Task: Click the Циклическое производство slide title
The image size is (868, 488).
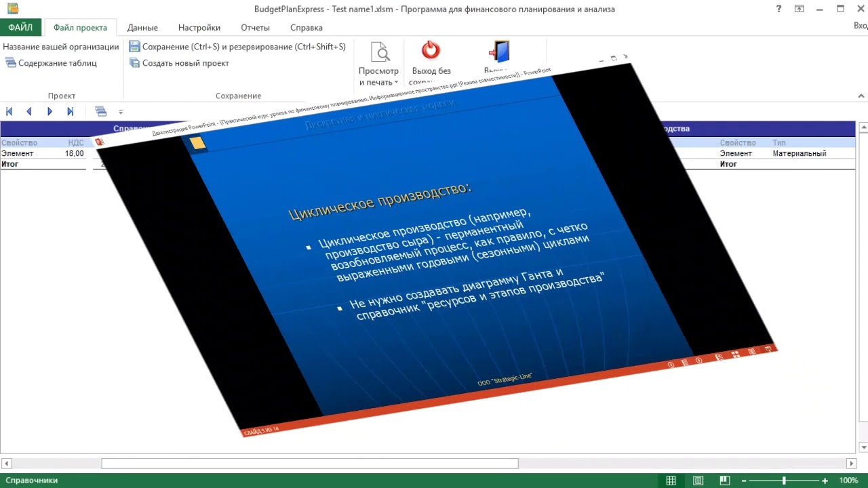Action: (x=380, y=200)
